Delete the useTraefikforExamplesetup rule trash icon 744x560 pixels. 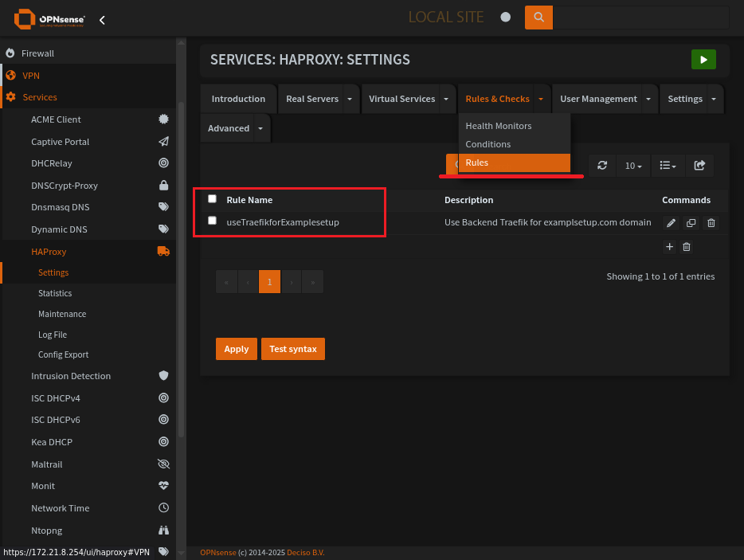coord(711,223)
